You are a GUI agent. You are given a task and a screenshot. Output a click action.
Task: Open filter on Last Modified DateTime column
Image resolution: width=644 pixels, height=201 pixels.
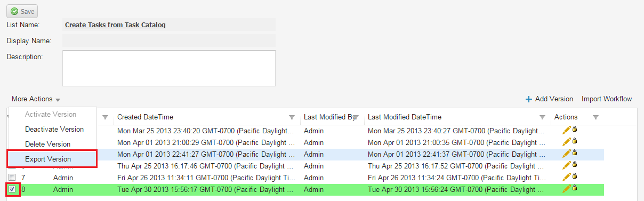[x=542, y=117]
